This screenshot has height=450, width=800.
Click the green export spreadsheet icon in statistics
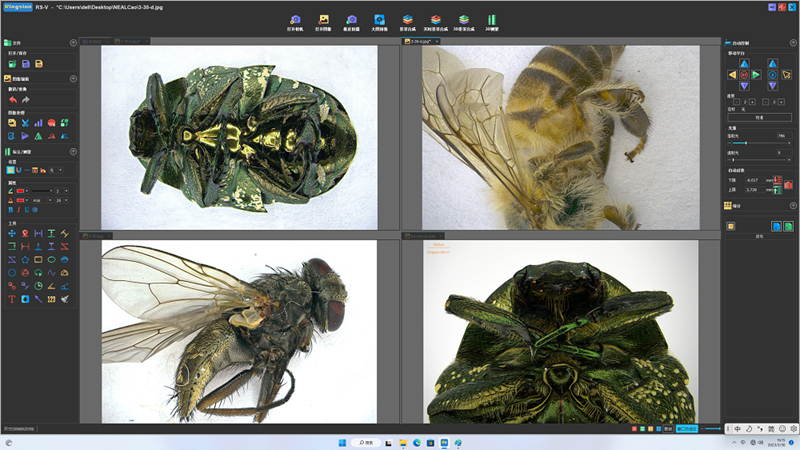click(x=788, y=226)
